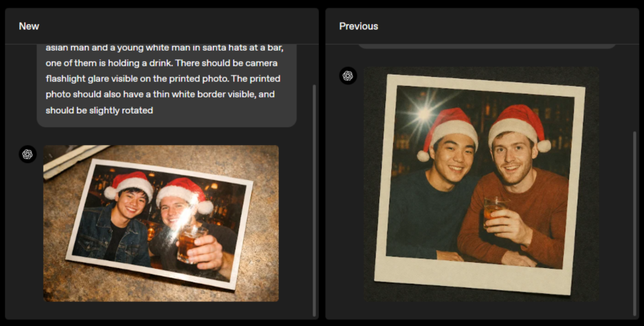Click the Previous panel vertical scrollbar
The height and width of the screenshot is (326, 644).
635,224
